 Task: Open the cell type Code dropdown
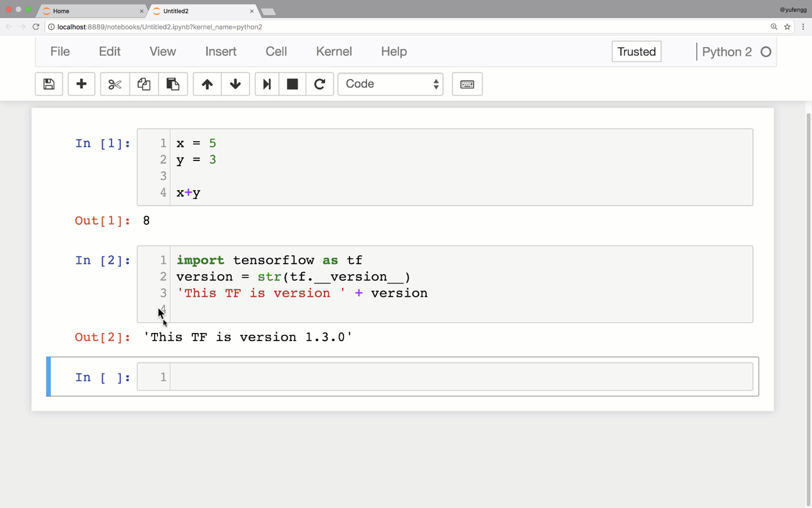(x=390, y=84)
